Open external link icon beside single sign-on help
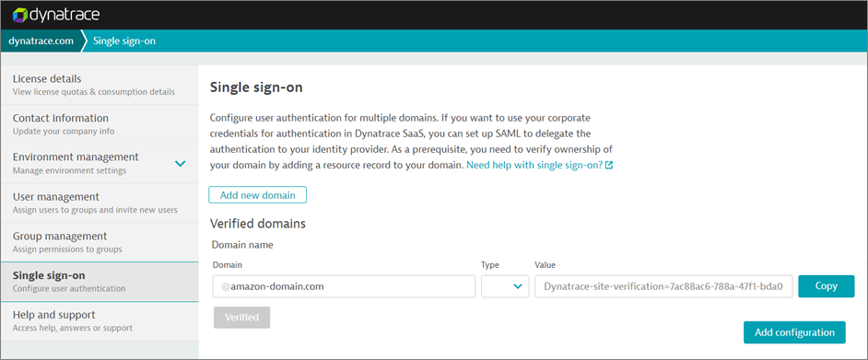The width and height of the screenshot is (868, 360). 609,166
